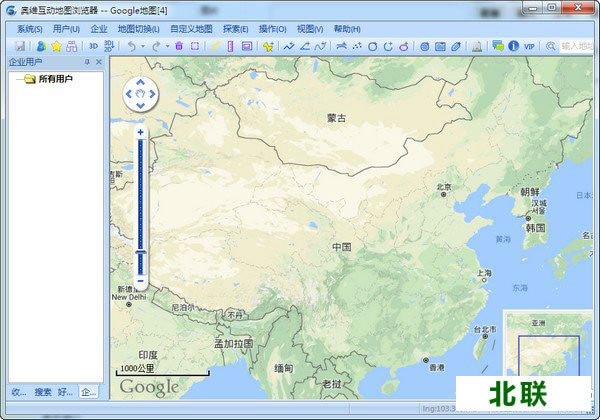Click the blue info icon
Viewport: 600px width, 420px height.
pyautogui.click(x=514, y=46)
